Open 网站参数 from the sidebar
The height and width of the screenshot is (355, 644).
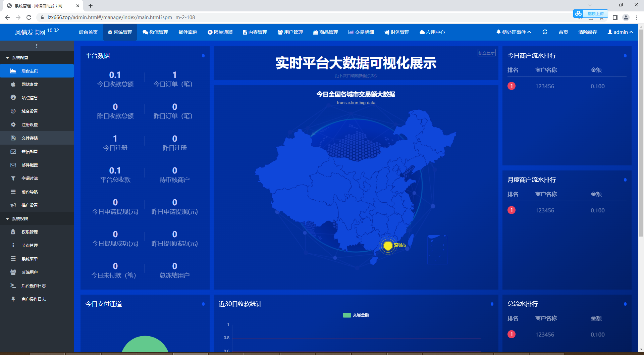coord(30,85)
